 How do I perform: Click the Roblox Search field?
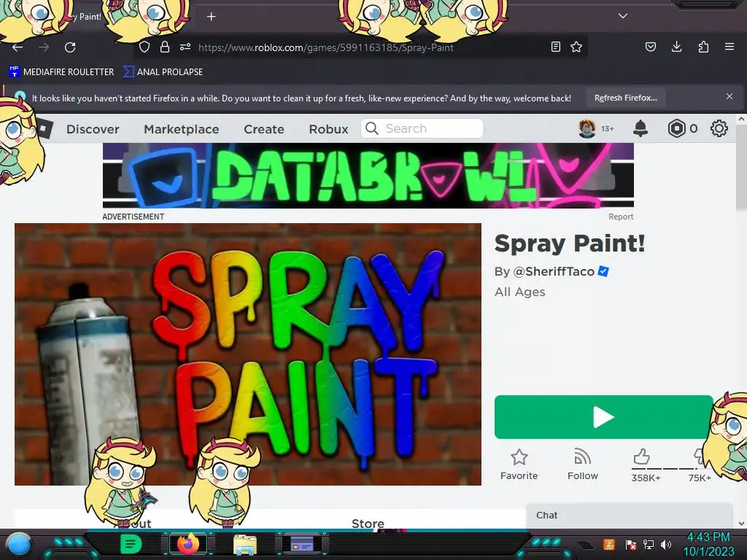tap(422, 128)
